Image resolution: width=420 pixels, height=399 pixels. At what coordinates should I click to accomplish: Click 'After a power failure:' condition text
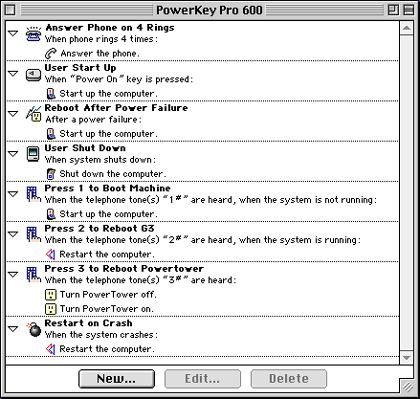click(93, 119)
